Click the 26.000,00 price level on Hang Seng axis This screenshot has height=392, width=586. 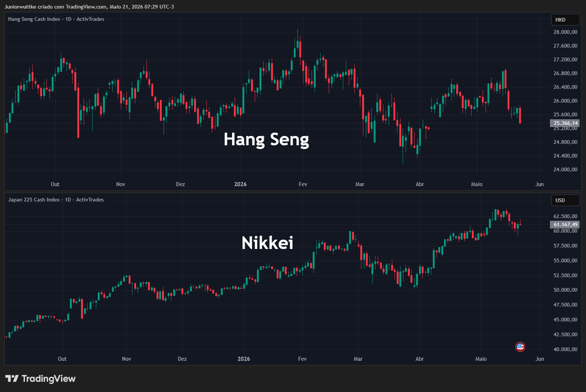coord(565,101)
